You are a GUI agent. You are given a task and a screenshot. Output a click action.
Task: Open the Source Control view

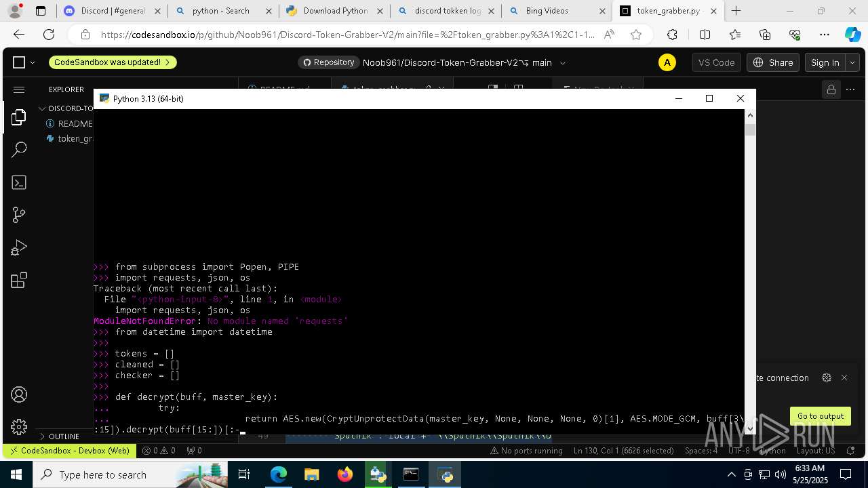click(x=19, y=215)
